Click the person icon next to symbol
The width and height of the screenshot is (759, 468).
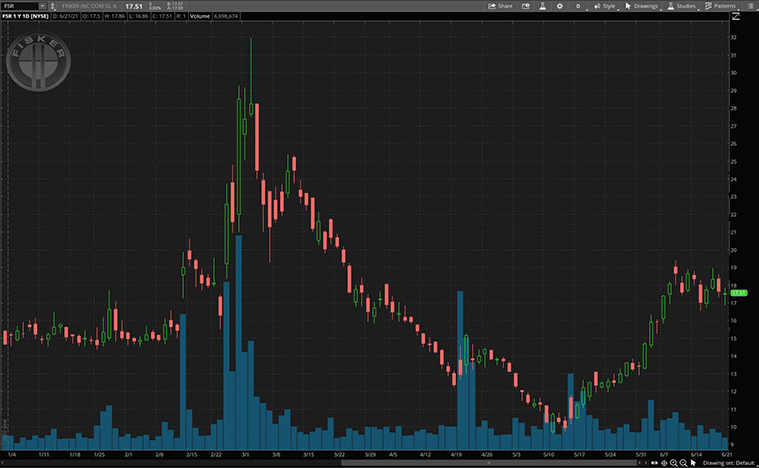[55, 6]
